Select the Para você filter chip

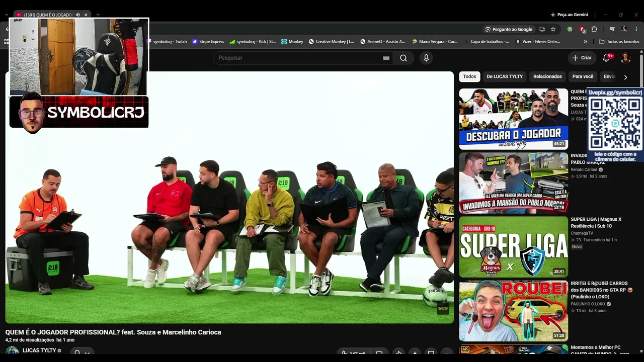(583, 76)
